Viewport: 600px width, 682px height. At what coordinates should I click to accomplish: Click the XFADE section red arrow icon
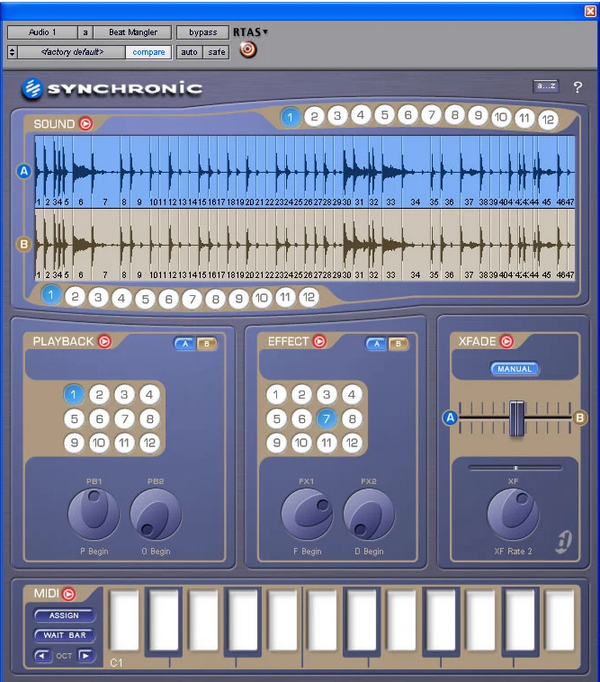(506, 341)
